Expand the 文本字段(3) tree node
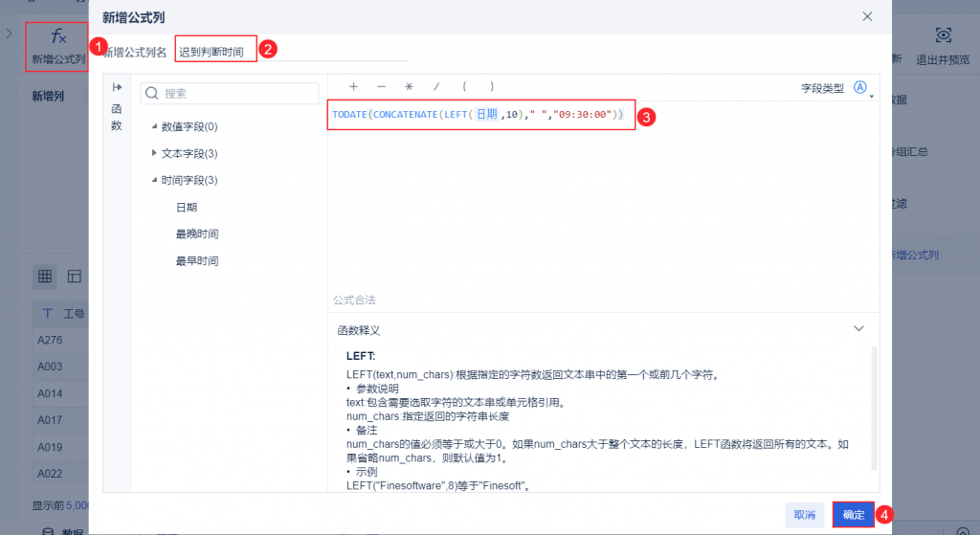Screen dimensions: 980x535 154,152
